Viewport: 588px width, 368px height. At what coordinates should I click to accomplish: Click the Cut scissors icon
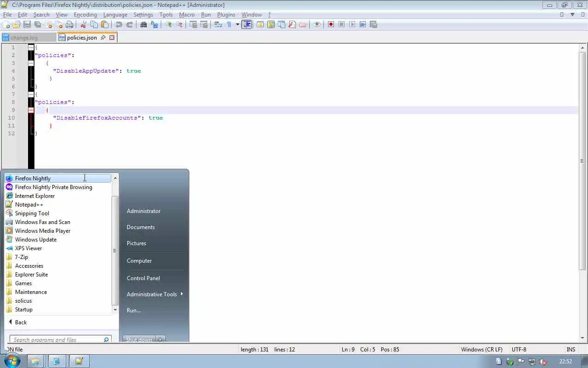pyautogui.click(x=84, y=24)
